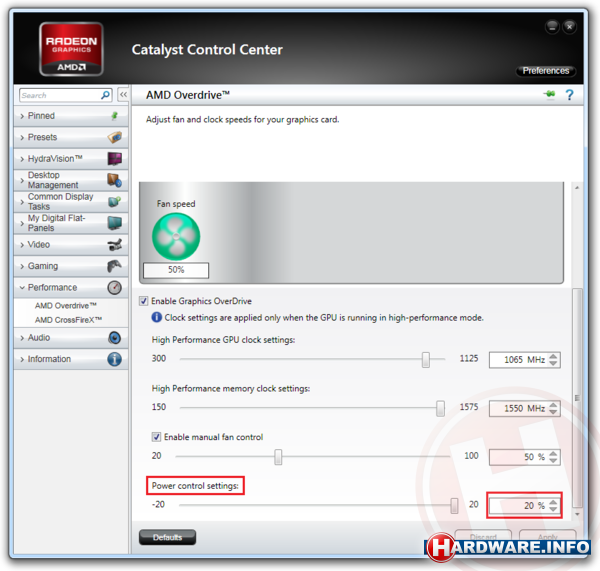The width and height of the screenshot is (600, 571).
Task: Click the search magnifier icon
Action: coord(106,95)
